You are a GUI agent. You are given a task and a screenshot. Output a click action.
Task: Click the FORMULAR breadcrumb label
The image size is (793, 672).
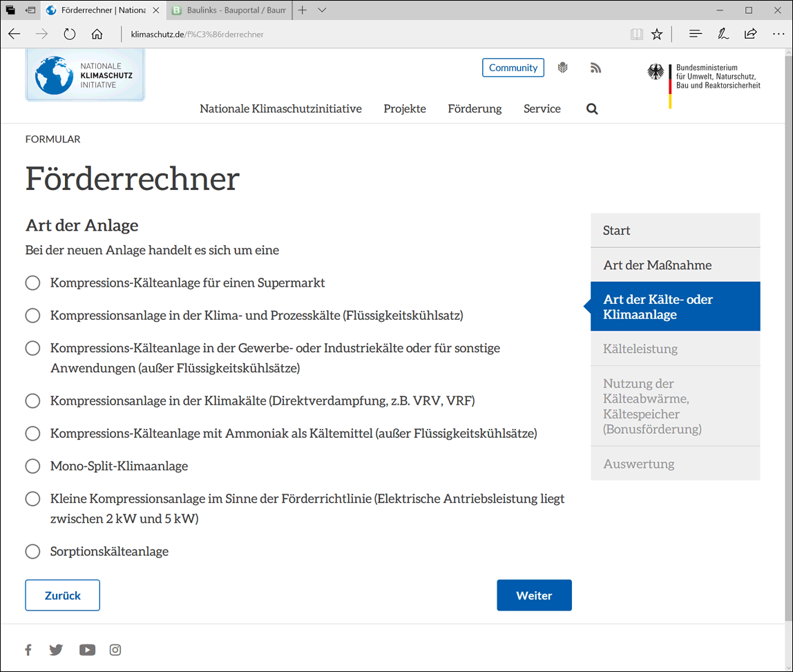(52, 139)
